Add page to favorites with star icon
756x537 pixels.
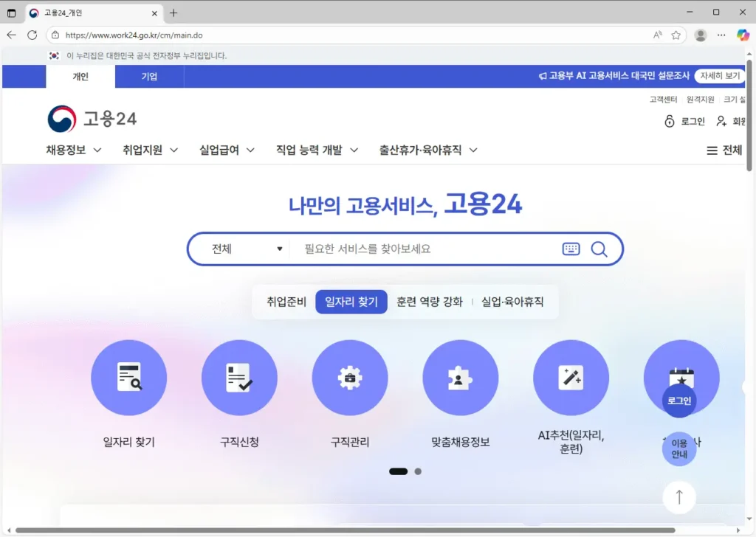(x=676, y=35)
